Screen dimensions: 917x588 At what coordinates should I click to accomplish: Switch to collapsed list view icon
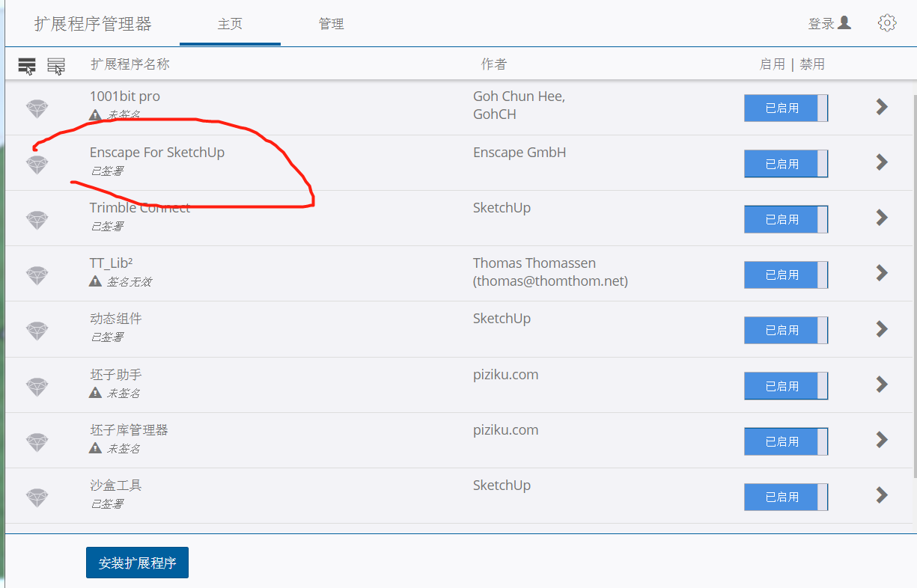coord(56,66)
